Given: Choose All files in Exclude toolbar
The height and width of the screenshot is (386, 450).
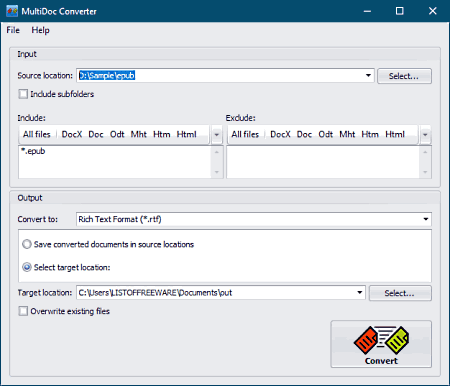Looking at the screenshot, I should point(245,134).
